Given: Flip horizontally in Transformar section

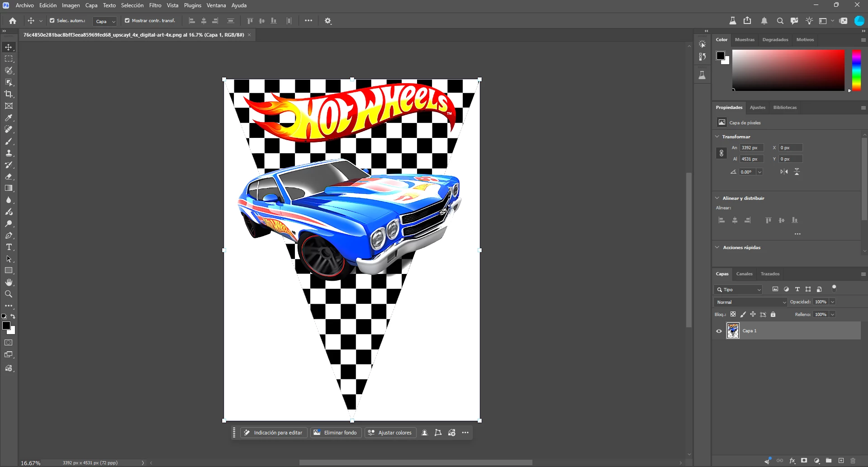Looking at the screenshot, I should [784, 172].
